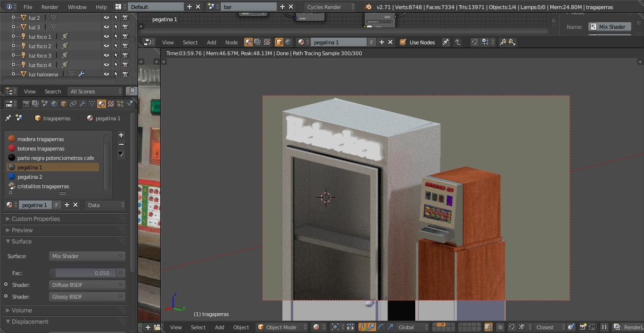Render OpenGL animation clapper icon
Image resolution: width=644 pixels, height=333 pixels.
[x=591, y=327]
